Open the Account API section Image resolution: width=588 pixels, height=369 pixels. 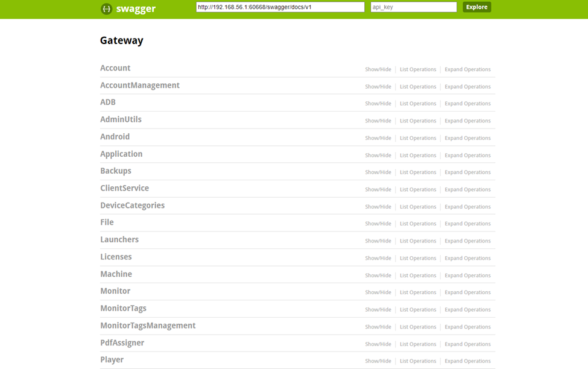[x=115, y=68]
